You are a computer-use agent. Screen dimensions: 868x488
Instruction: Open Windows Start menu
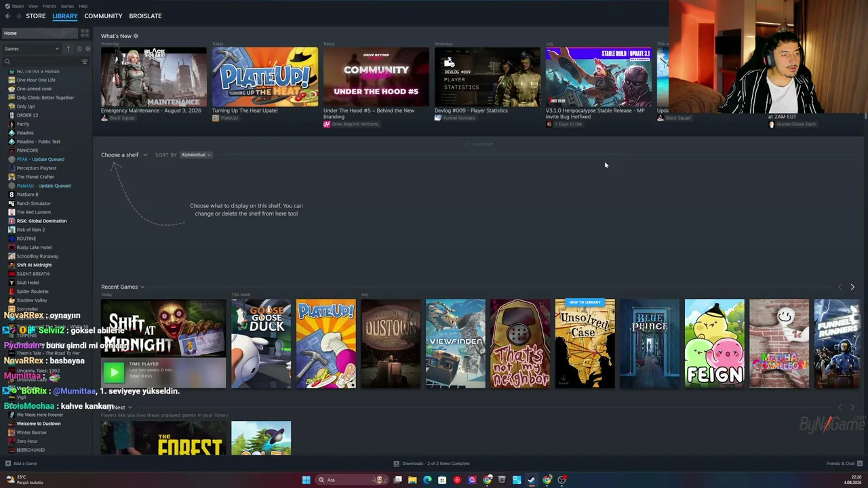(306, 480)
